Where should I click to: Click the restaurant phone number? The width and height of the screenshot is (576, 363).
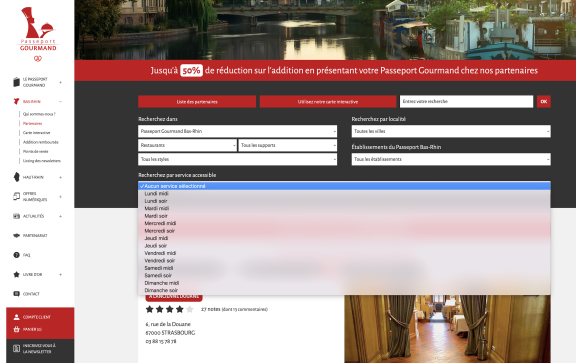click(x=161, y=341)
